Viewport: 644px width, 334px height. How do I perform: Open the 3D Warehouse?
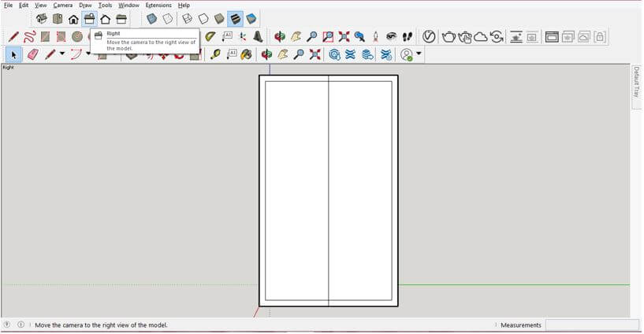tap(334, 54)
